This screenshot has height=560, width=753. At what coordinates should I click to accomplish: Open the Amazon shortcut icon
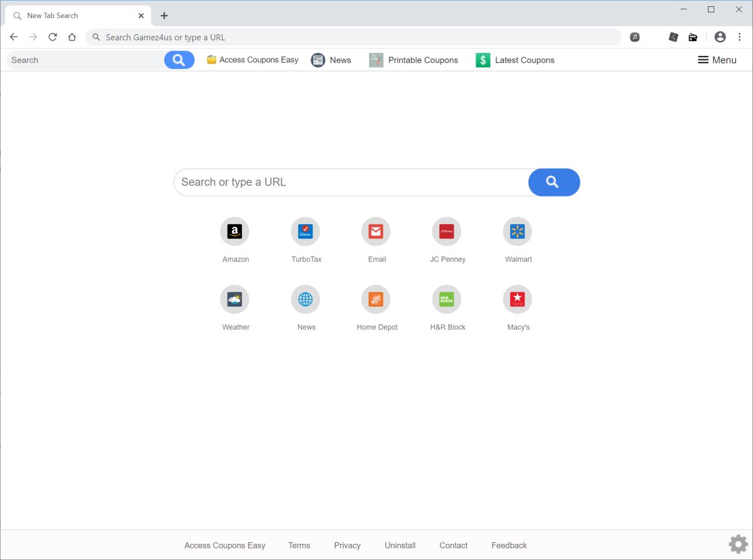pyautogui.click(x=235, y=231)
